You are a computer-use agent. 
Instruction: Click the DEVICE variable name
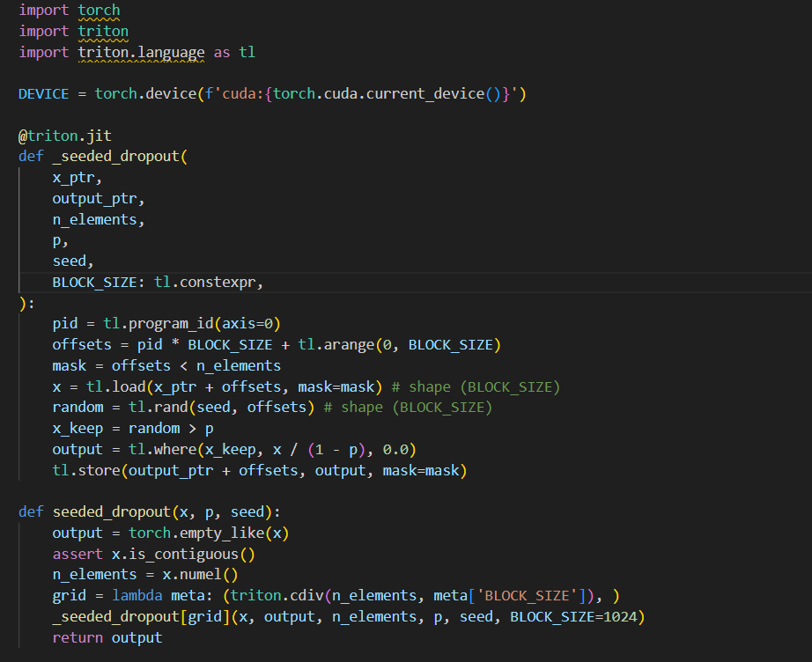coord(42,93)
